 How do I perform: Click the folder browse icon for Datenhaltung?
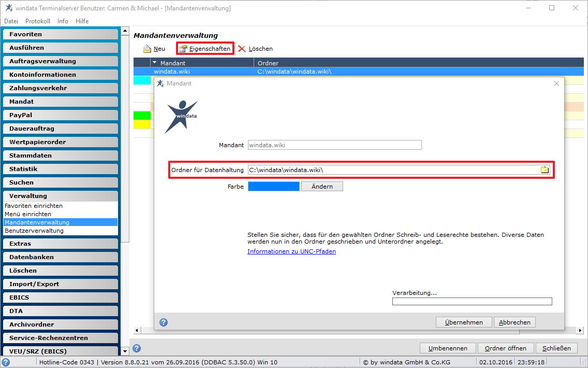click(545, 169)
